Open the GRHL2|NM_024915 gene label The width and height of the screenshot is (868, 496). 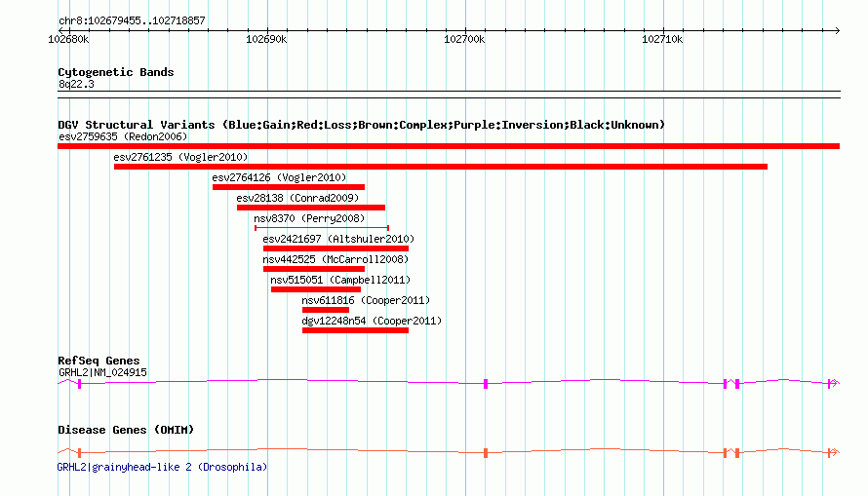coord(102,372)
